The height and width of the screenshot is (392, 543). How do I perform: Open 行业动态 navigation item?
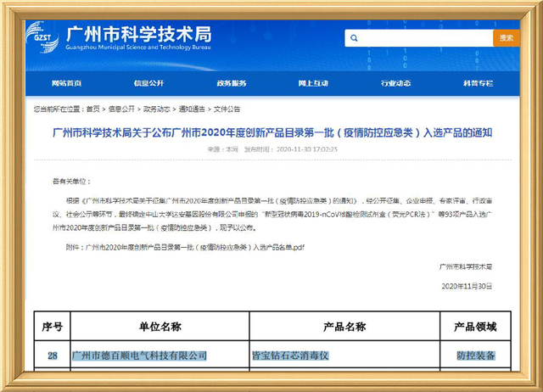[396, 83]
